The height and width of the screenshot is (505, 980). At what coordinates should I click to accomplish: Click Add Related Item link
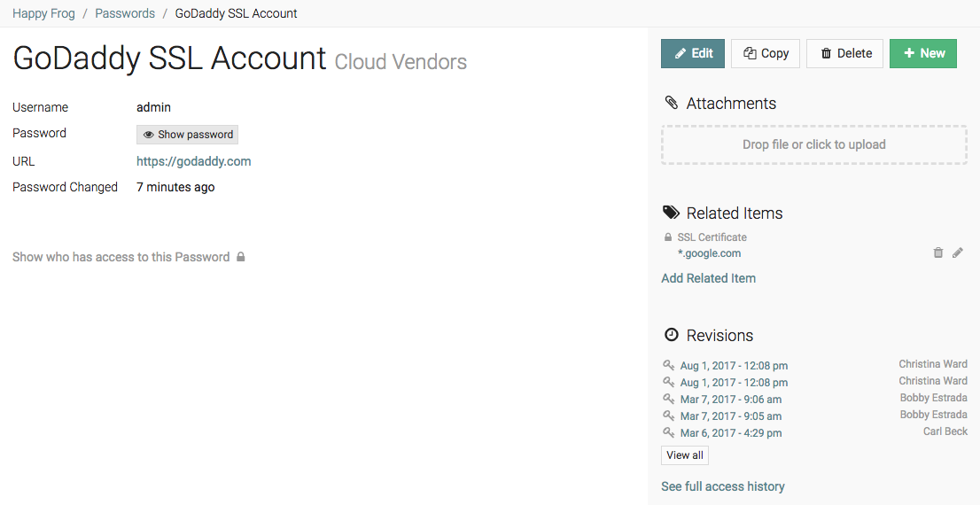709,278
